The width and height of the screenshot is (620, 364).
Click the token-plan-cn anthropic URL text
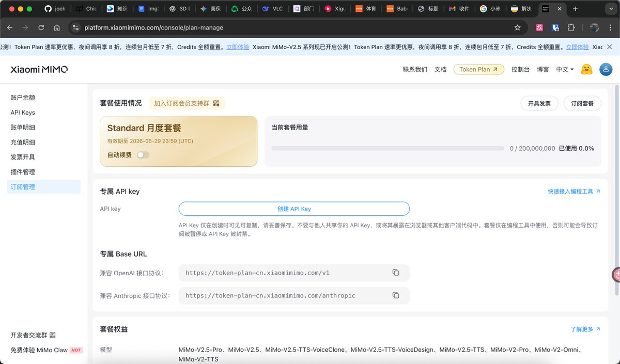coord(270,295)
